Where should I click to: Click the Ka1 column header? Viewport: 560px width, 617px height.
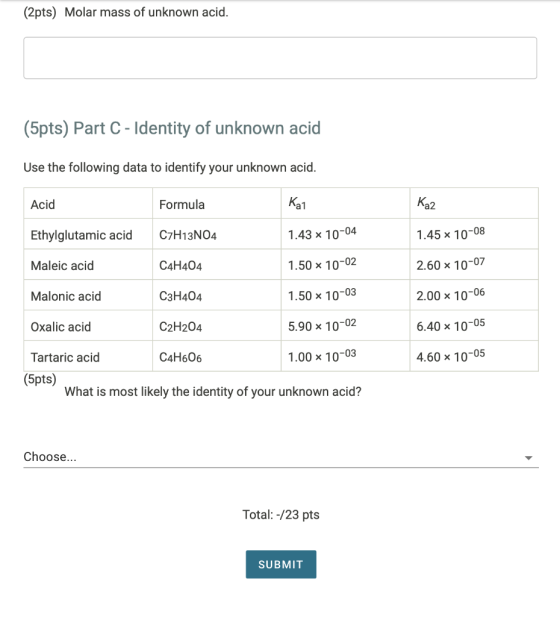pyautogui.click(x=297, y=203)
